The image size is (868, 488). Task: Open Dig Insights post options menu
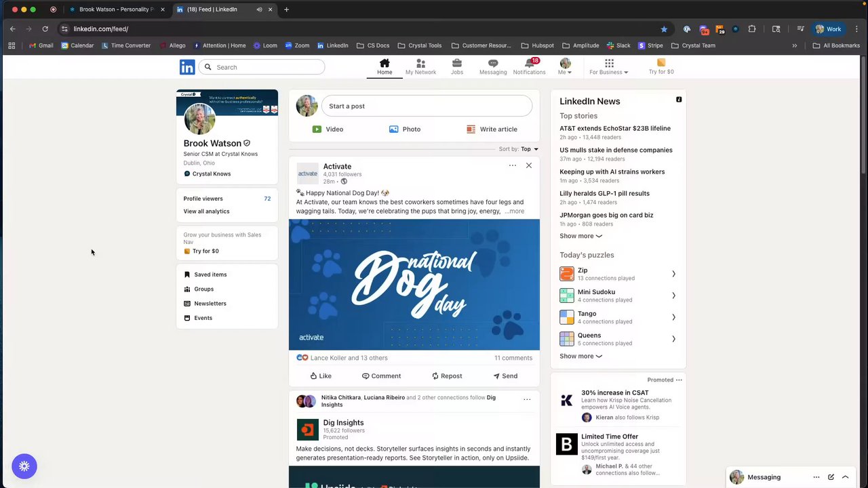527,399
